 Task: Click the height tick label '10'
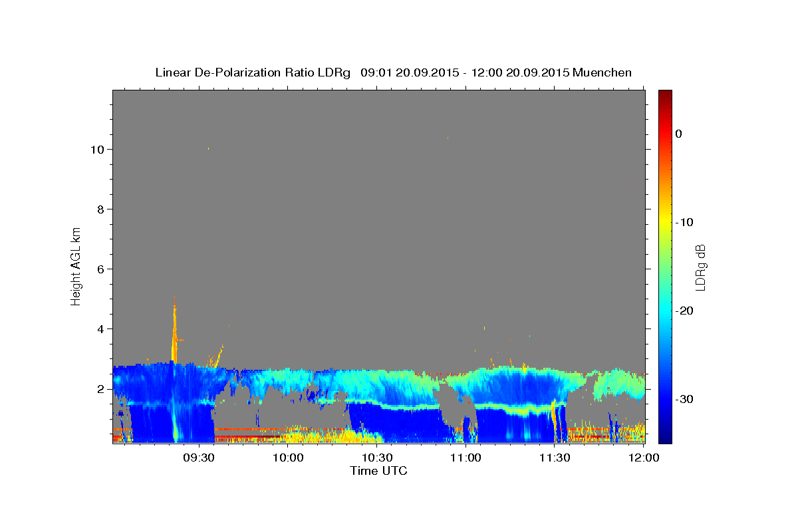(98, 150)
